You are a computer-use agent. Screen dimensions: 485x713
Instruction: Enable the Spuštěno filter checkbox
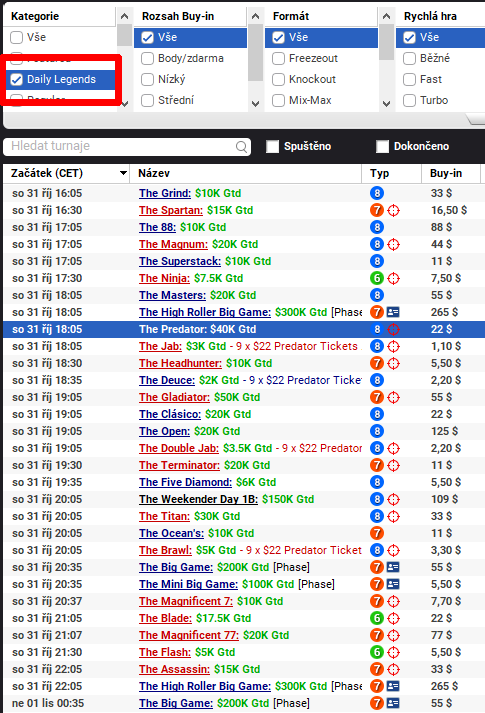pos(272,146)
